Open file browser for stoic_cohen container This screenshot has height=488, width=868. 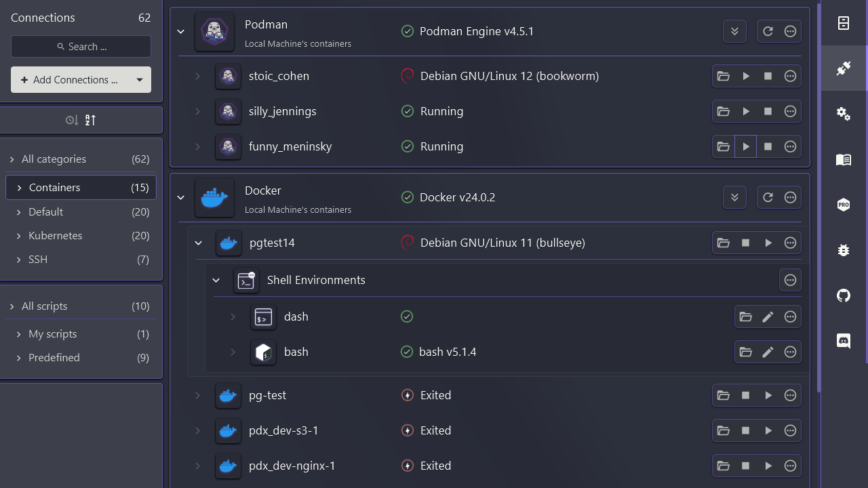[x=724, y=76]
